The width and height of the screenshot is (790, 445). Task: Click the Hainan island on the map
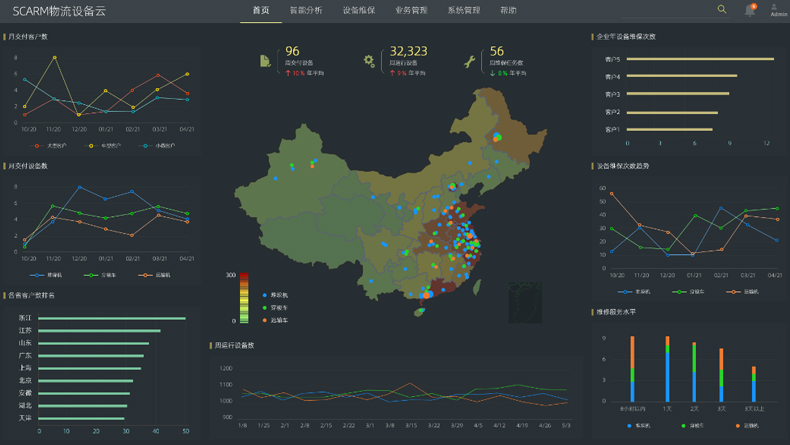click(x=421, y=311)
